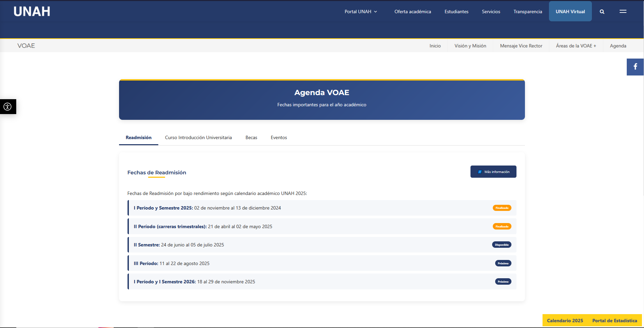
Task: Click the info icon on Más información
Action: click(480, 172)
